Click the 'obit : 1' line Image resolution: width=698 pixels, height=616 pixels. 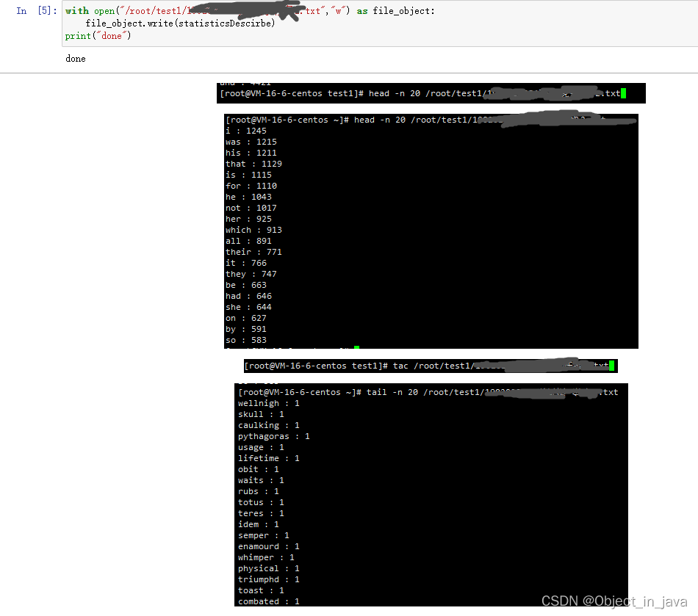(x=258, y=469)
